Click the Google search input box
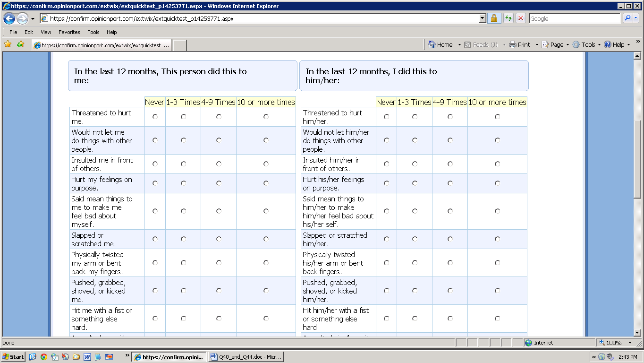 pyautogui.click(x=574, y=18)
